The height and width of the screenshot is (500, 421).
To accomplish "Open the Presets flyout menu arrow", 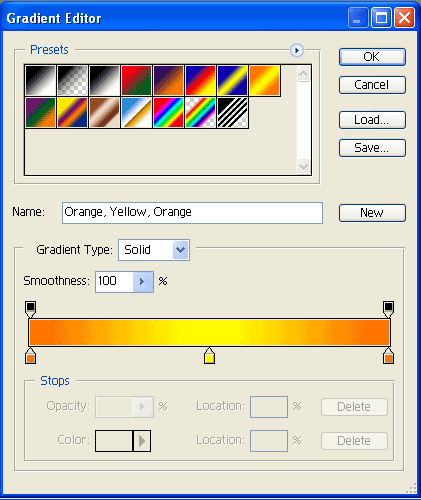I will [x=297, y=50].
